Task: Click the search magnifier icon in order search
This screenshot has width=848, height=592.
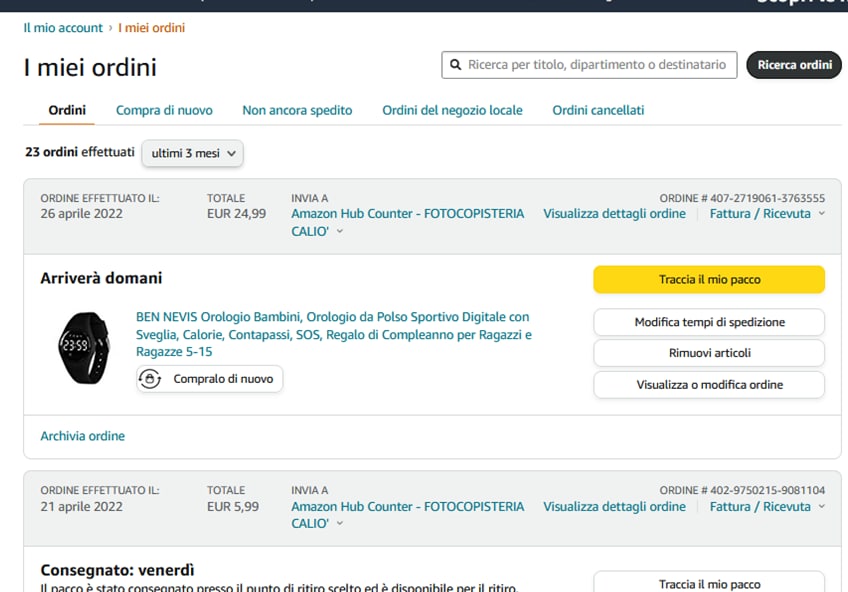Action: [x=455, y=65]
